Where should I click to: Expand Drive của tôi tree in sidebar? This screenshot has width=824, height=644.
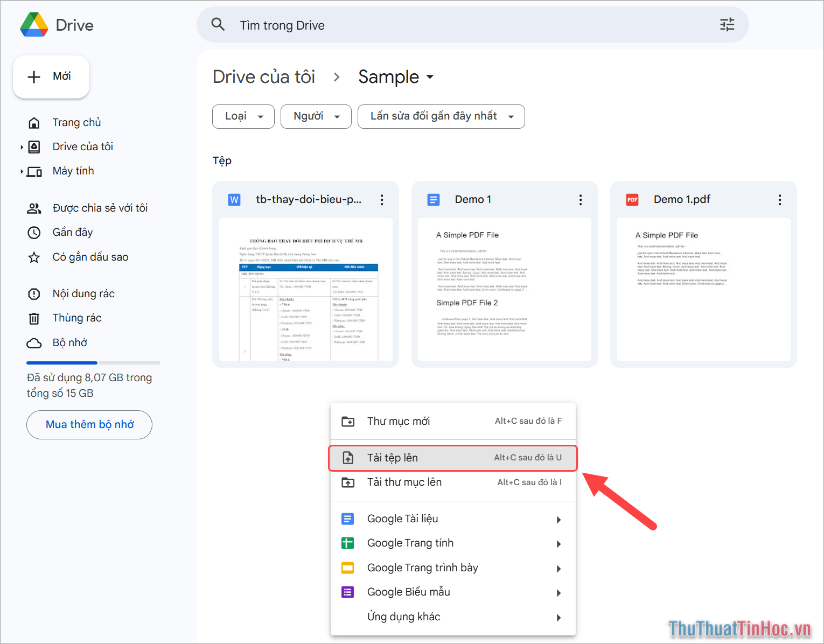[x=22, y=147]
